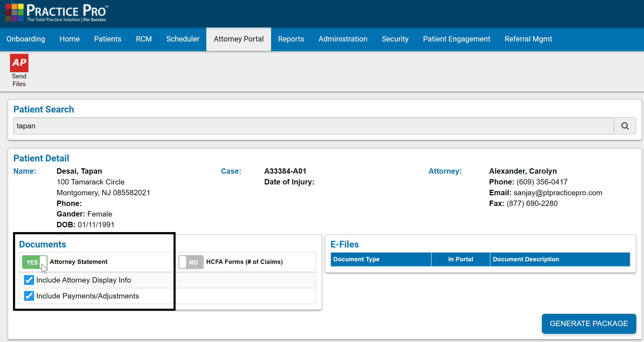Open the Patients section
Screen dimensions: 644x342
[x=108, y=39]
